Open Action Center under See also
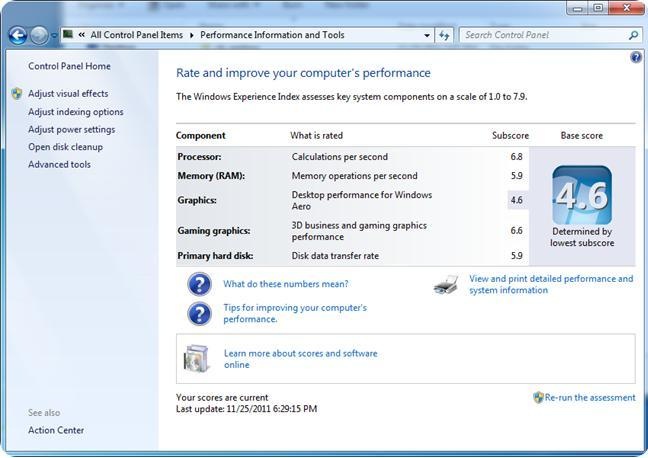648x458 pixels. tap(56, 430)
